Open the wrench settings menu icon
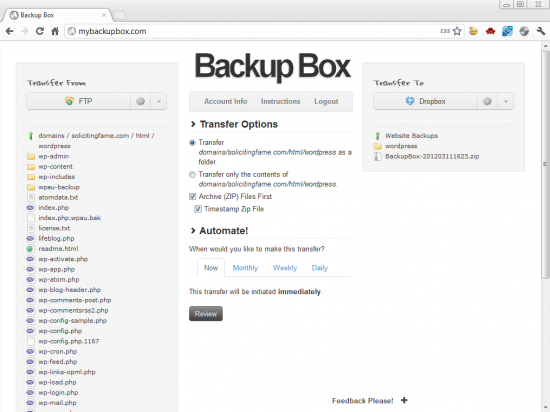Image resolution: width=550 pixels, height=412 pixels. coord(541,31)
